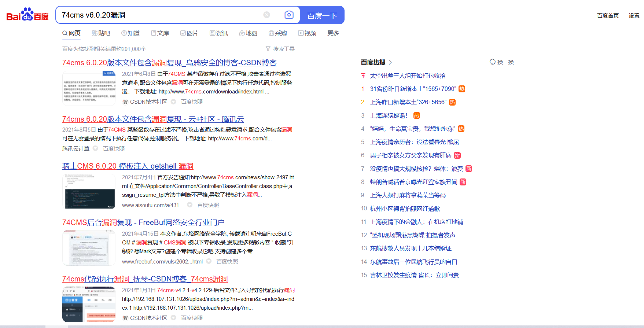644x328 pixels.
Task: Open hot search 上海连续辟谣！
Action: tap(389, 116)
